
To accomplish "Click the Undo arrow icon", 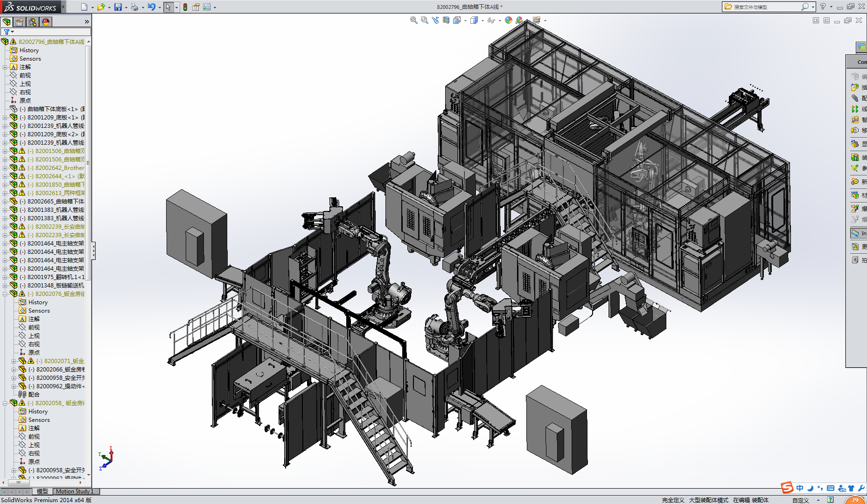I will [151, 7].
